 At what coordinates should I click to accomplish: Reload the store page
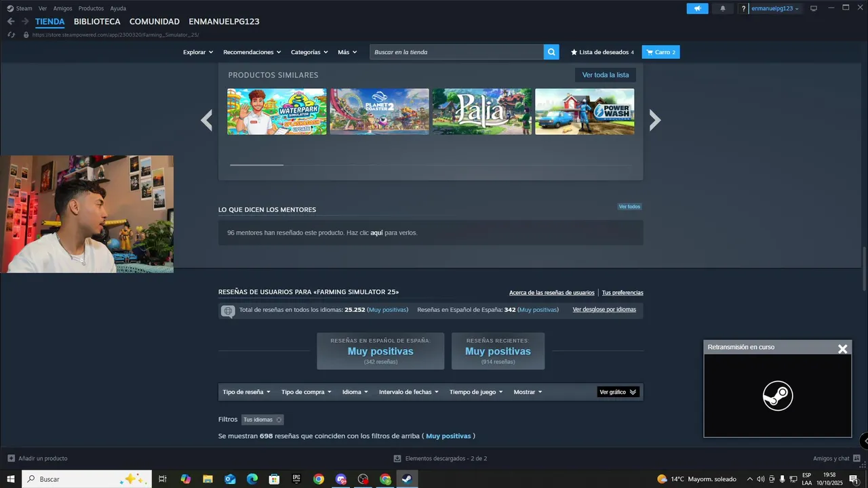point(12,35)
